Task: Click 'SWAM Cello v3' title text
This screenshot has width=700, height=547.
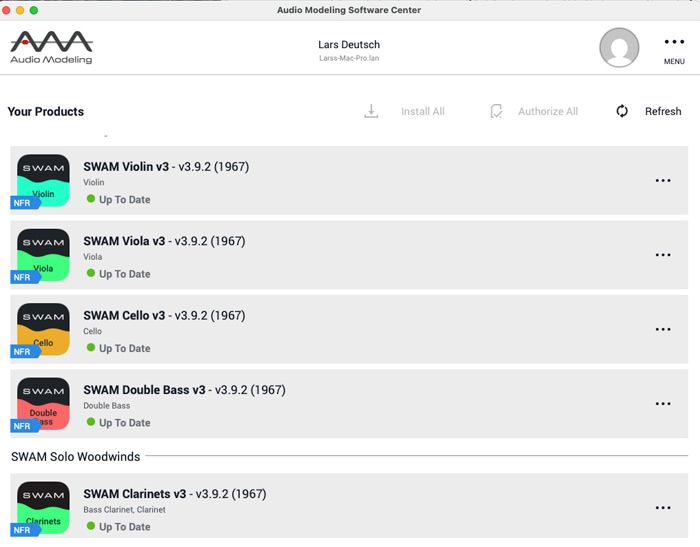Action: pos(124,316)
